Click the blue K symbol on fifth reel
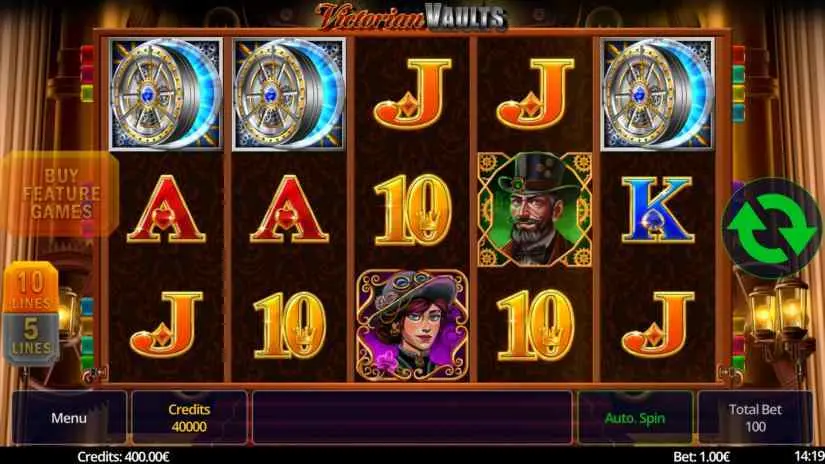 click(657, 209)
